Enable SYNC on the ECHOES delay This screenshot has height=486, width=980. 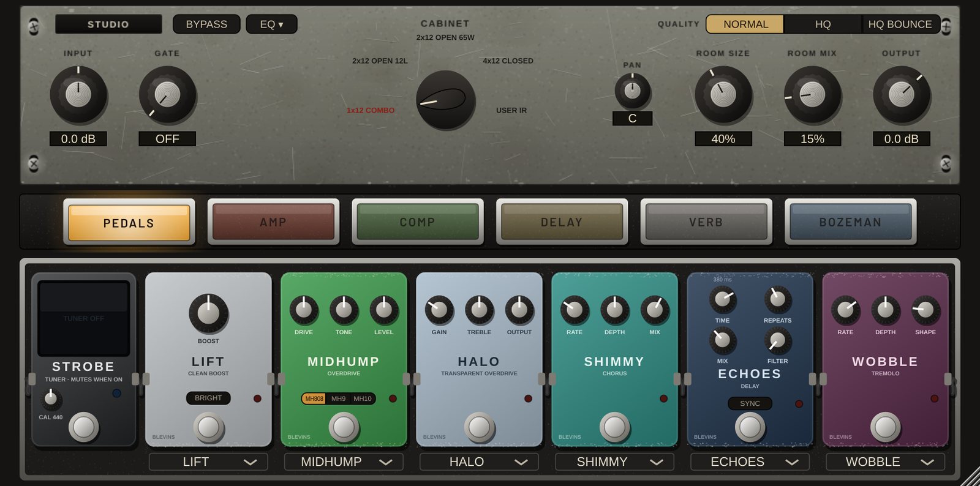[750, 403]
